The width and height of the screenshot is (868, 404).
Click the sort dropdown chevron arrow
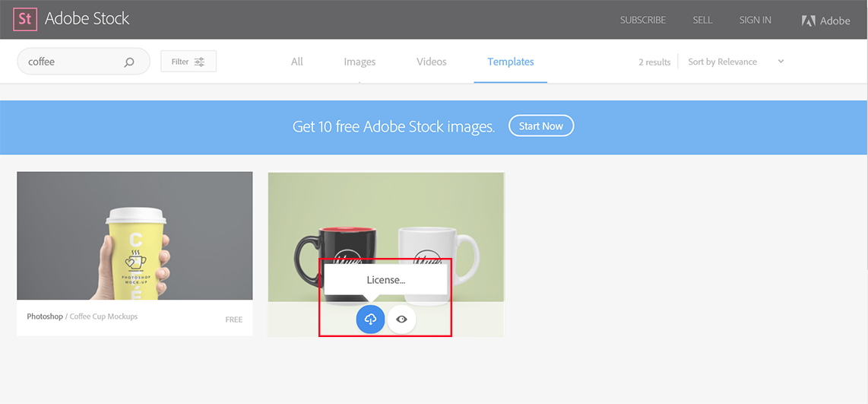[x=781, y=62]
